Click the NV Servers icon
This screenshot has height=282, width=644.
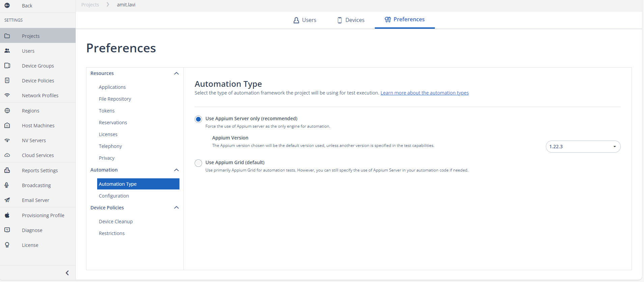(7, 140)
